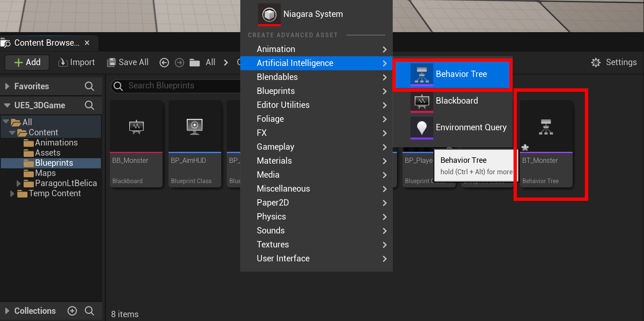Select Niagara System asset option
Viewport: 644px width, 321px height.
tap(316, 14)
